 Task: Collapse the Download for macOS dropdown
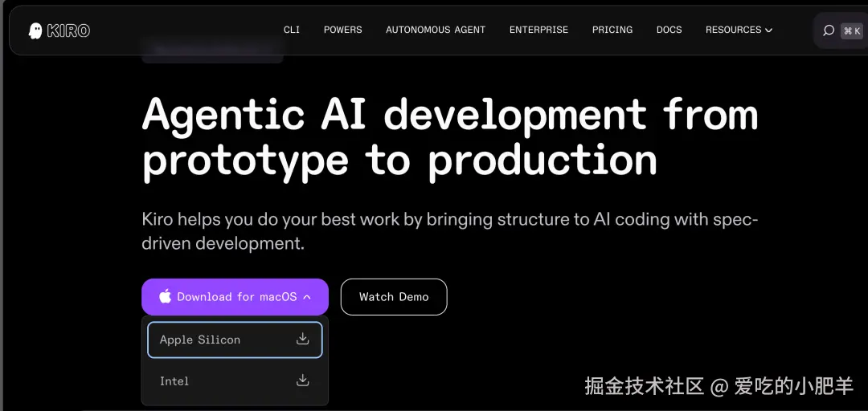[x=235, y=297]
